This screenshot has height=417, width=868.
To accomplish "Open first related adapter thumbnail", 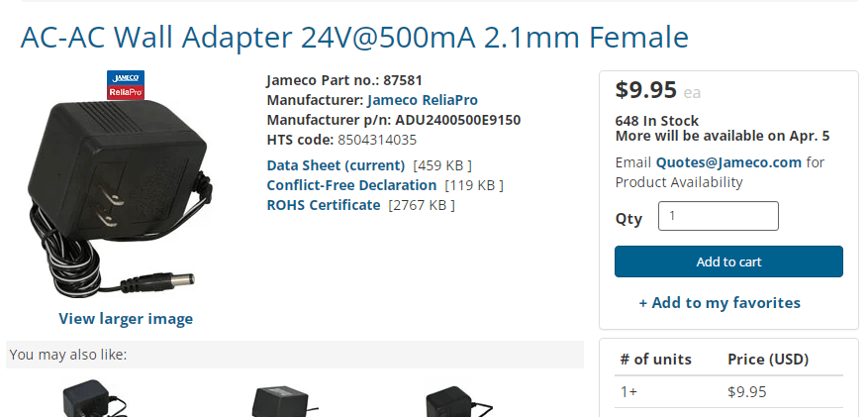I will 95,398.
